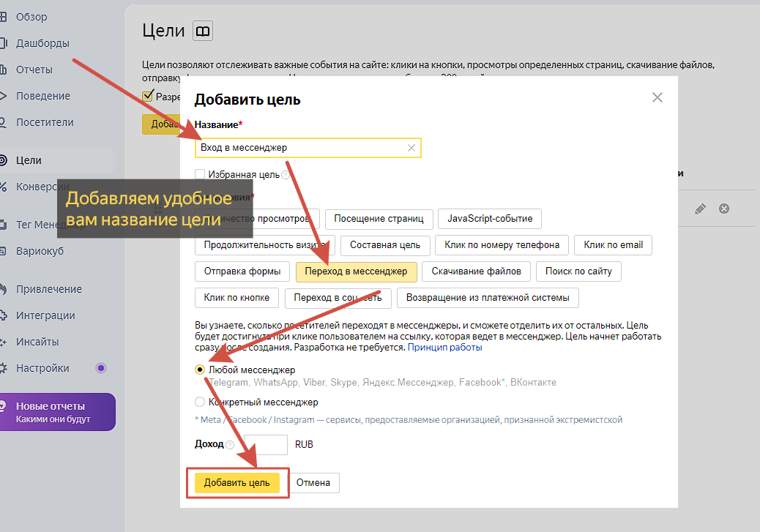
Task: Open Инсайты in the sidebar
Action: tap(37, 342)
